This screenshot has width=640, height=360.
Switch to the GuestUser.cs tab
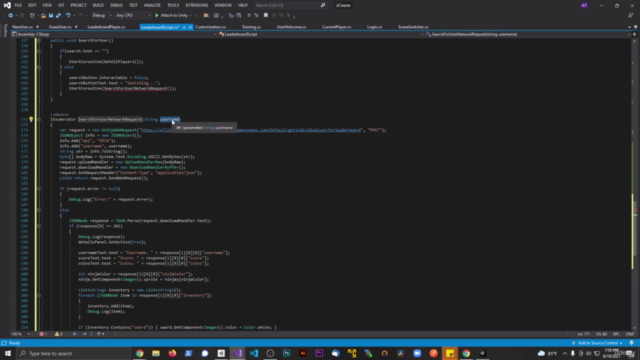(60, 27)
